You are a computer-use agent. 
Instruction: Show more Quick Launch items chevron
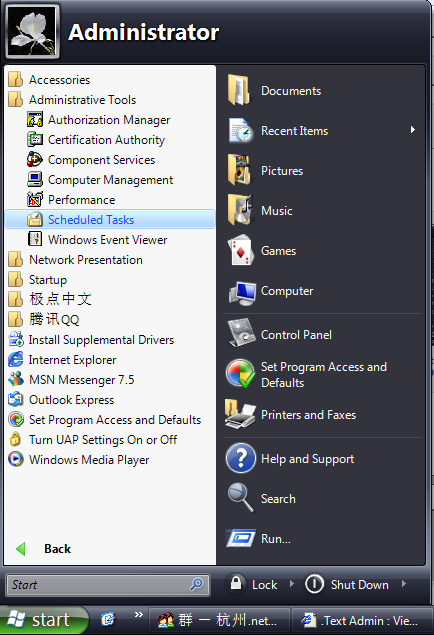coord(138,614)
